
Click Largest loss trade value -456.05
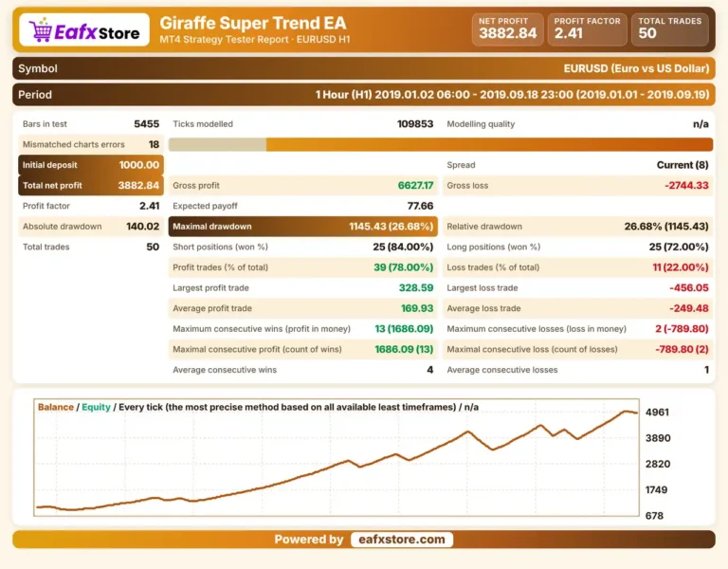click(x=689, y=287)
